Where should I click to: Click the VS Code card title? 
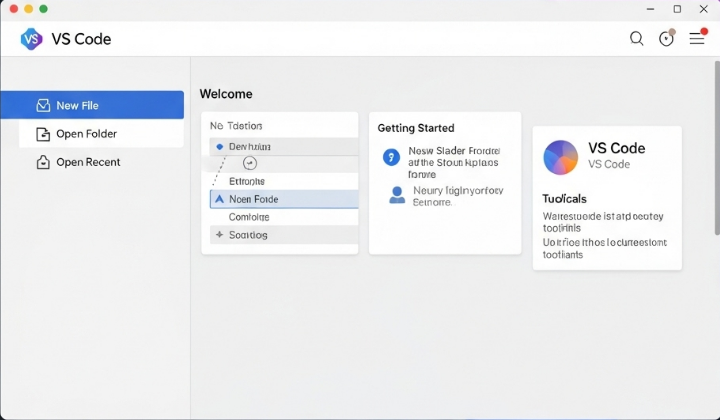[617, 148]
